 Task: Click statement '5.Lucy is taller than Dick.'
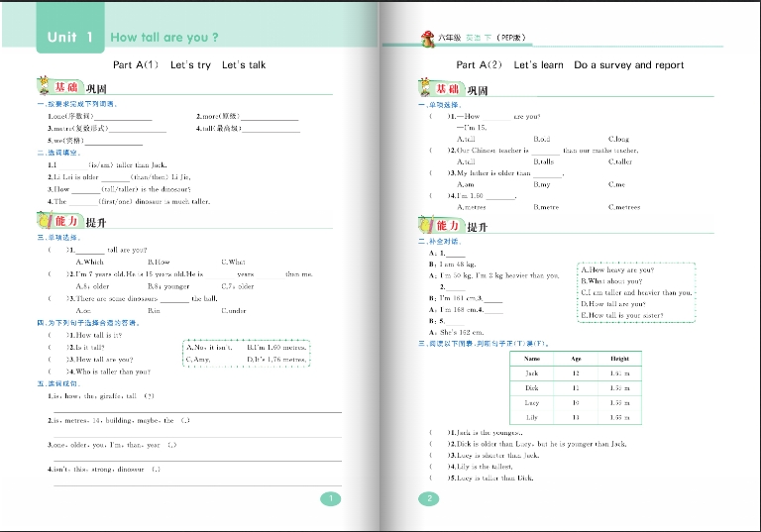point(490,479)
